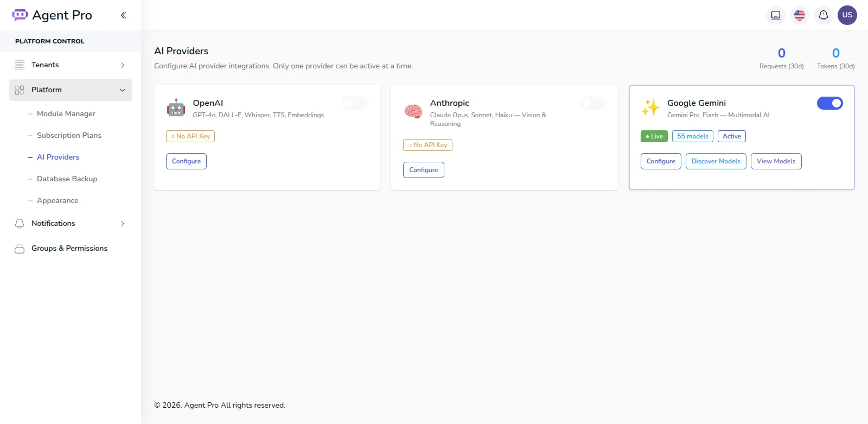Image resolution: width=868 pixels, height=424 pixels.
Task: Click the green Live status badge
Action: (x=654, y=136)
